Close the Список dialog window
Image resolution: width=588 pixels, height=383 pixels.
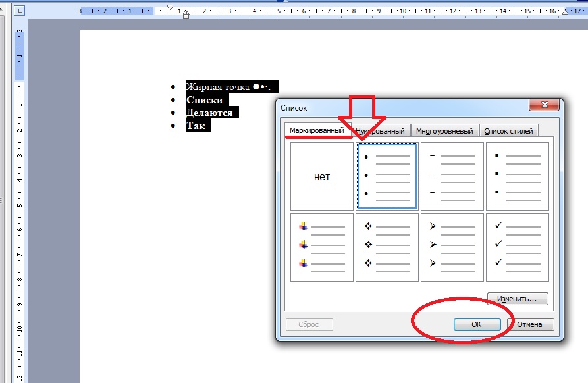pos(545,105)
